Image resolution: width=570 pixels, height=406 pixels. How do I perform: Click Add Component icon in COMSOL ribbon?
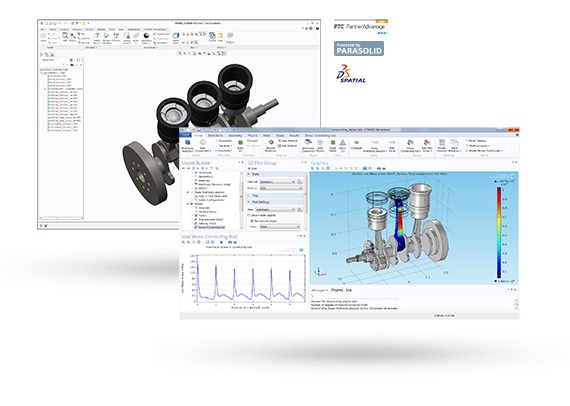pyautogui.click(x=202, y=145)
